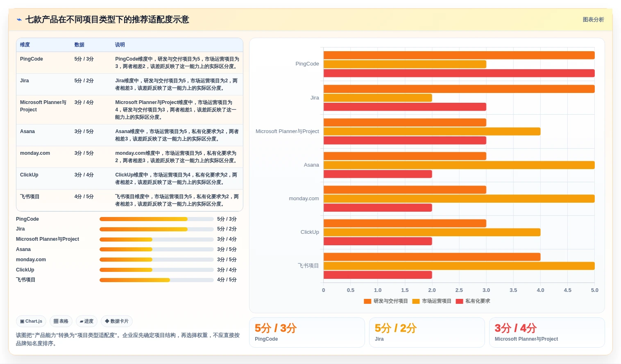Select the Chart.js tag chip
Screen dimensions: 621x364
pyautogui.click(x=31, y=321)
